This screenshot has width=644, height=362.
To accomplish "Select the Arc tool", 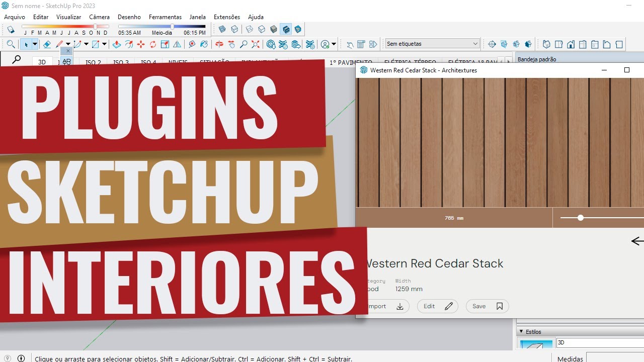I will click(77, 44).
